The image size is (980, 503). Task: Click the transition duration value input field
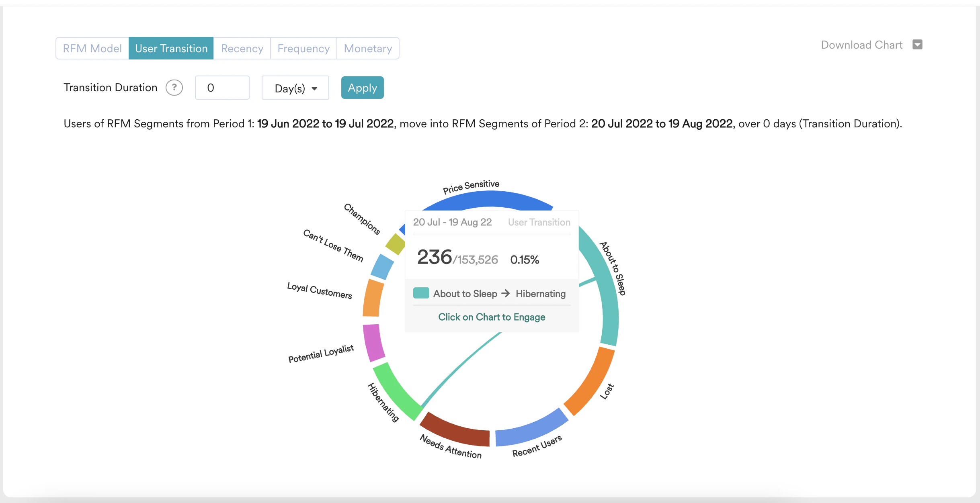[222, 87]
